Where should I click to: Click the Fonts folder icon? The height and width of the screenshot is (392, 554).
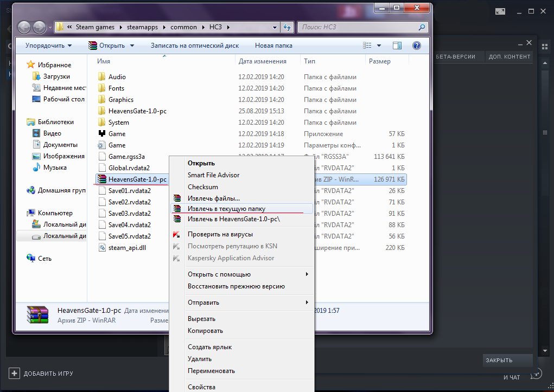pyautogui.click(x=102, y=88)
